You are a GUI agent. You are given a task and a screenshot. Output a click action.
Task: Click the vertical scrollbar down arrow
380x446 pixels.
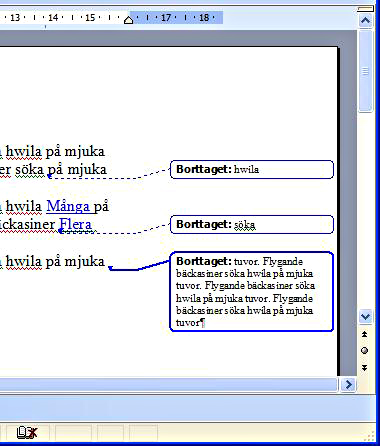tap(366, 316)
